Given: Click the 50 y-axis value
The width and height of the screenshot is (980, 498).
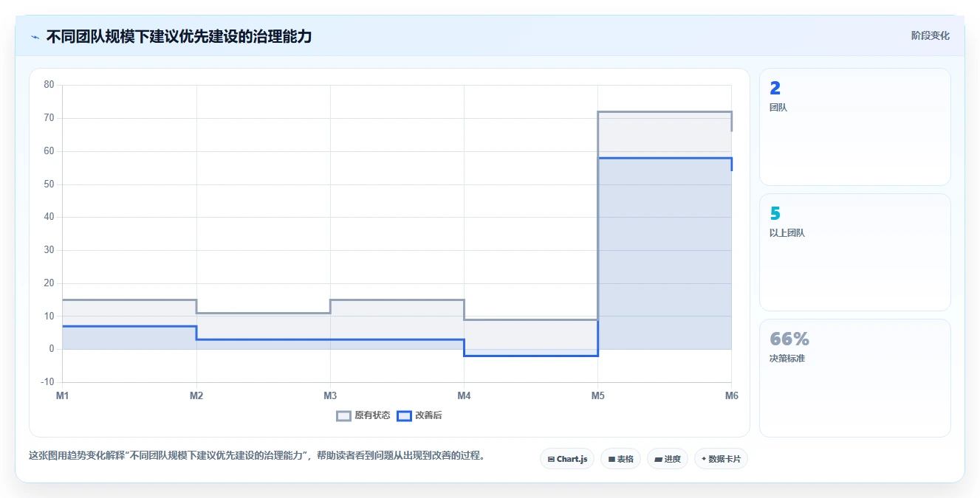Looking at the screenshot, I should point(49,184).
